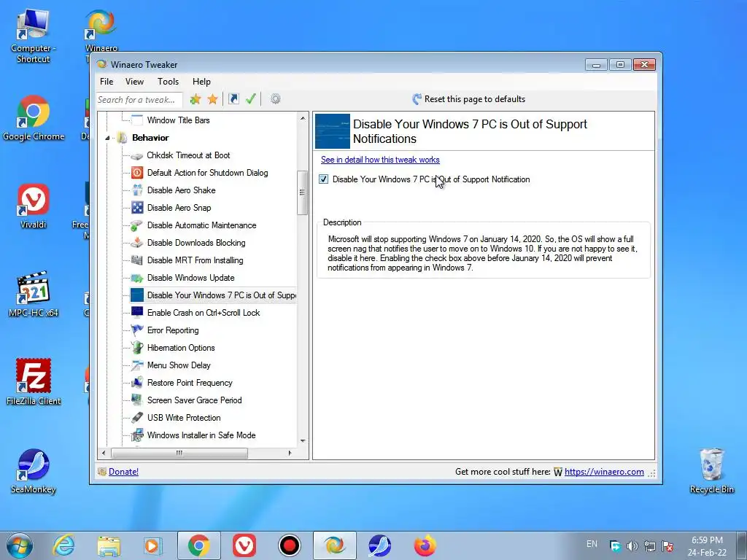
Task: Click the Add bookmark star-plus icon
Action: 196,99
